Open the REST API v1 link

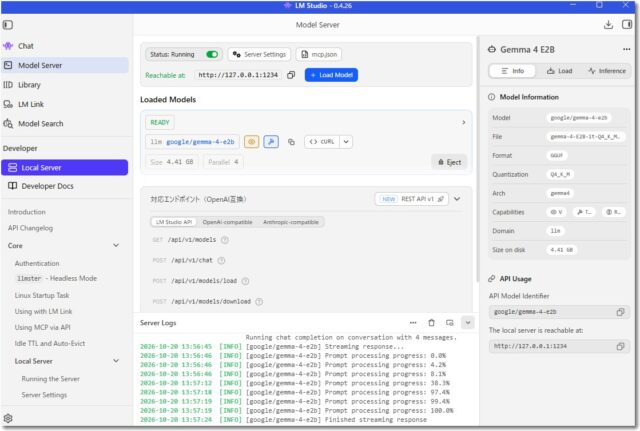(412, 199)
